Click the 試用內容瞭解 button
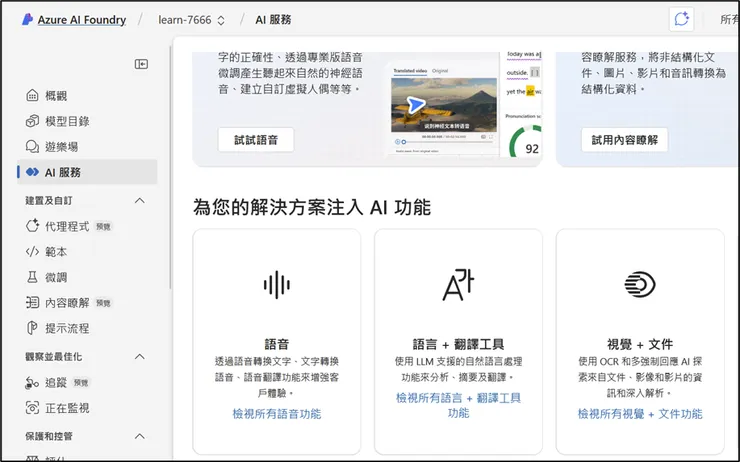 [x=624, y=140]
